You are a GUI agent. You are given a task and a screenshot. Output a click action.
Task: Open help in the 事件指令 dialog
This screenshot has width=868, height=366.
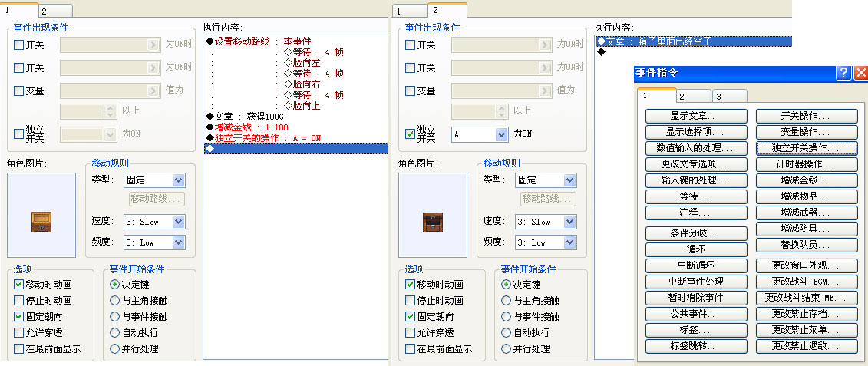(x=843, y=73)
